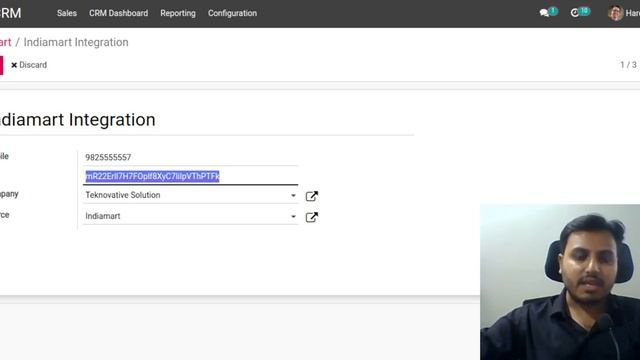Image resolution: width=640 pixels, height=360 pixels.
Task: Click the Indiamart Integration breadcrumb text
Action: coord(76,42)
